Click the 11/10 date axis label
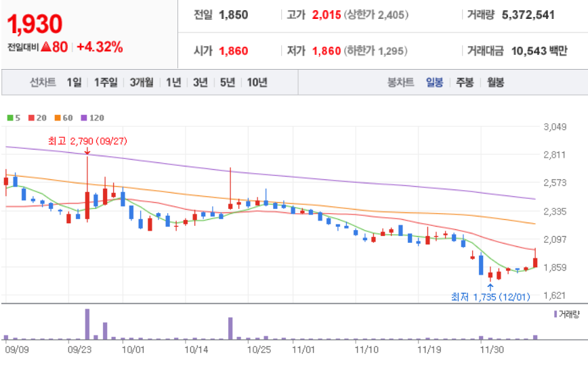 point(366,350)
